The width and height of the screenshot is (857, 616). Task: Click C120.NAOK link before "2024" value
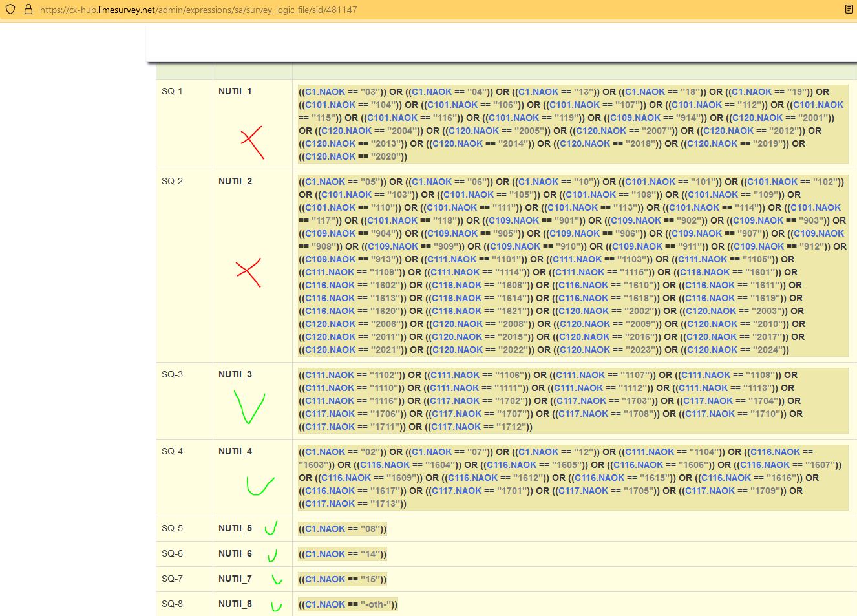tap(712, 350)
